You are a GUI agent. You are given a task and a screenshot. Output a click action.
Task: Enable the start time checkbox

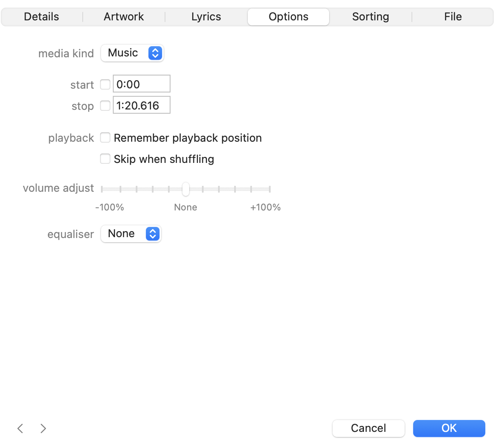[x=105, y=84]
